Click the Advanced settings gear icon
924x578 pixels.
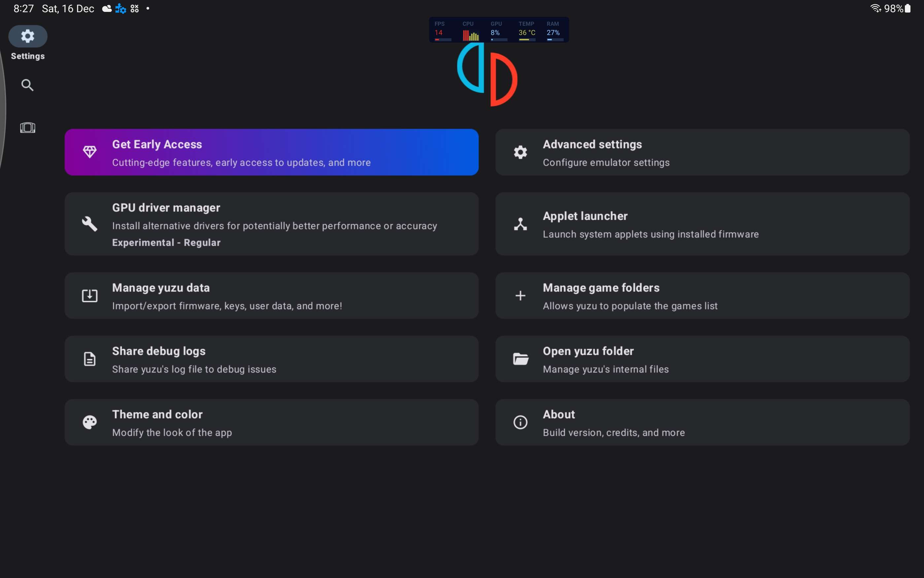pos(520,152)
